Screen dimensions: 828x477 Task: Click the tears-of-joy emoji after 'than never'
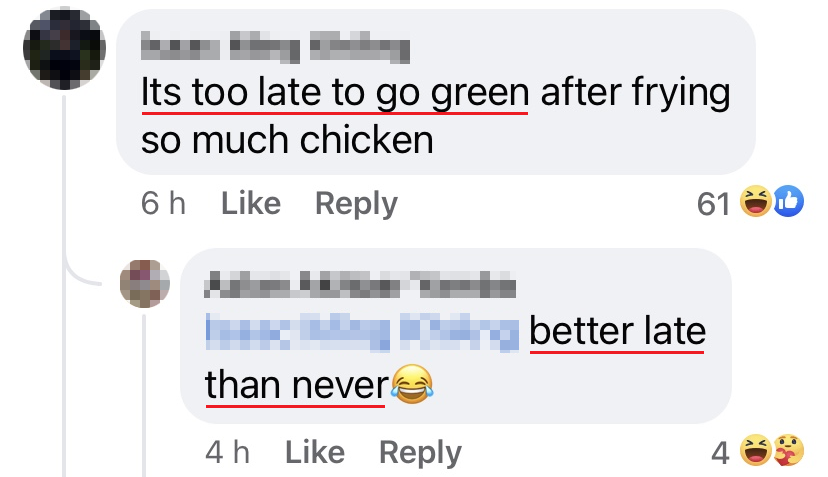(x=412, y=385)
